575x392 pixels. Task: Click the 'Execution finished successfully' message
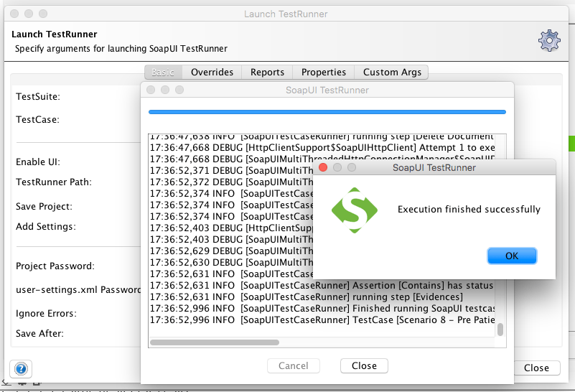(x=469, y=210)
